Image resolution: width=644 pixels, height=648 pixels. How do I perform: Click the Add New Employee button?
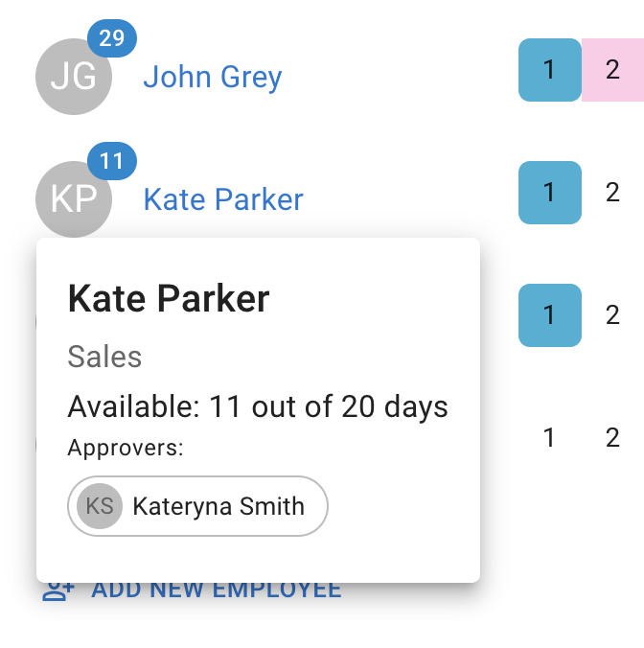pos(192,590)
